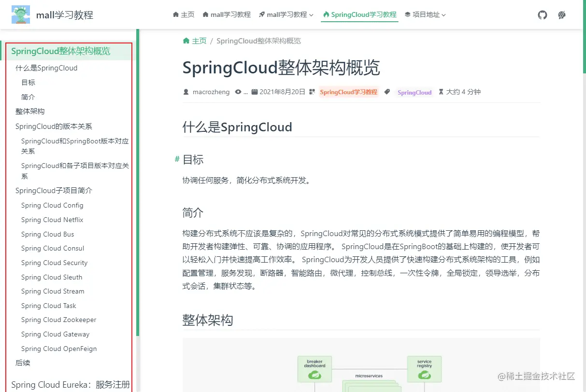Click the hourglass reading-time icon

coord(441,92)
